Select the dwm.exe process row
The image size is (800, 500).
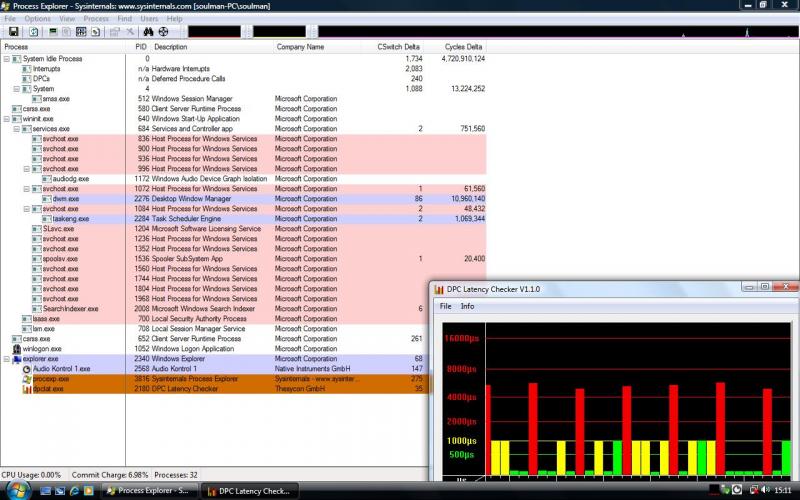pyautogui.click(x=60, y=199)
